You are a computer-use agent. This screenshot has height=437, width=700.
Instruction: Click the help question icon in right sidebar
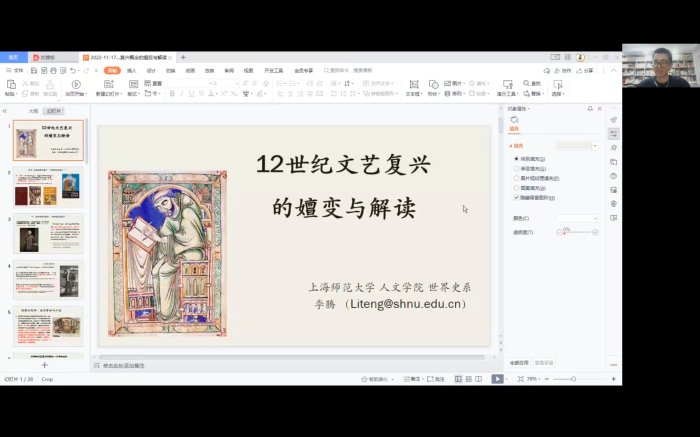click(x=614, y=176)
